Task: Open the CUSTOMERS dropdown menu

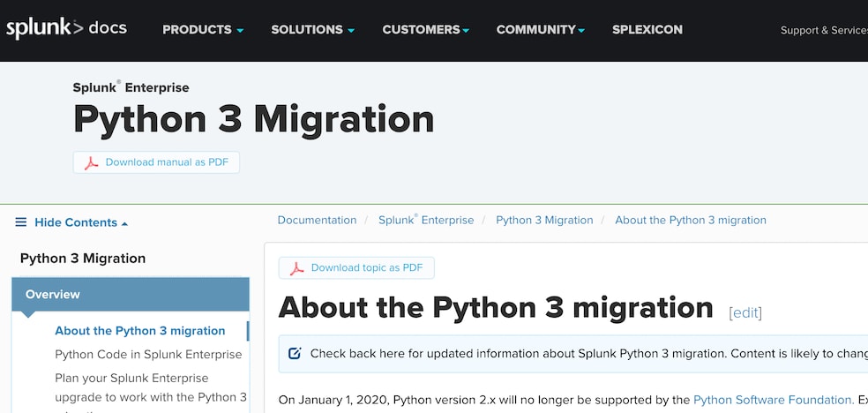Action: click(x=426, y=30)
